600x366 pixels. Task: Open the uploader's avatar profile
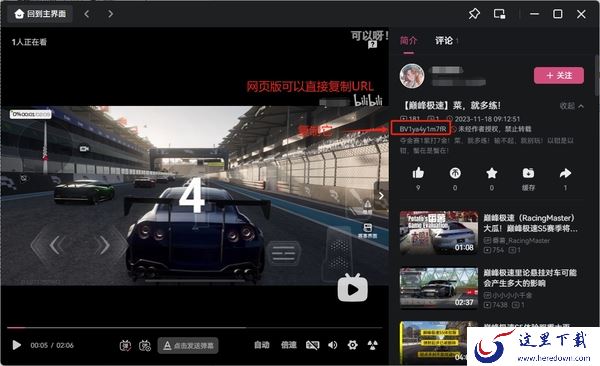(x=412, y=76)
